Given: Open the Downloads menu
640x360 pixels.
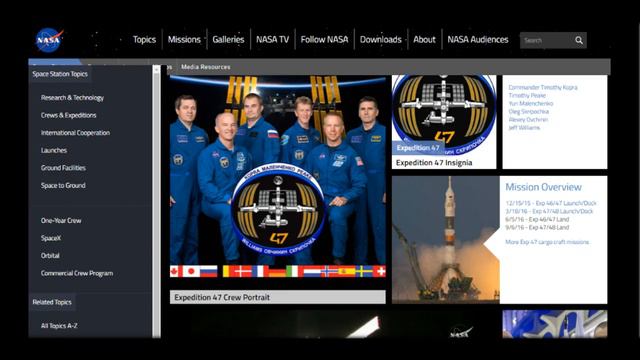Looking at the screenshot, I should pos(380,40).
